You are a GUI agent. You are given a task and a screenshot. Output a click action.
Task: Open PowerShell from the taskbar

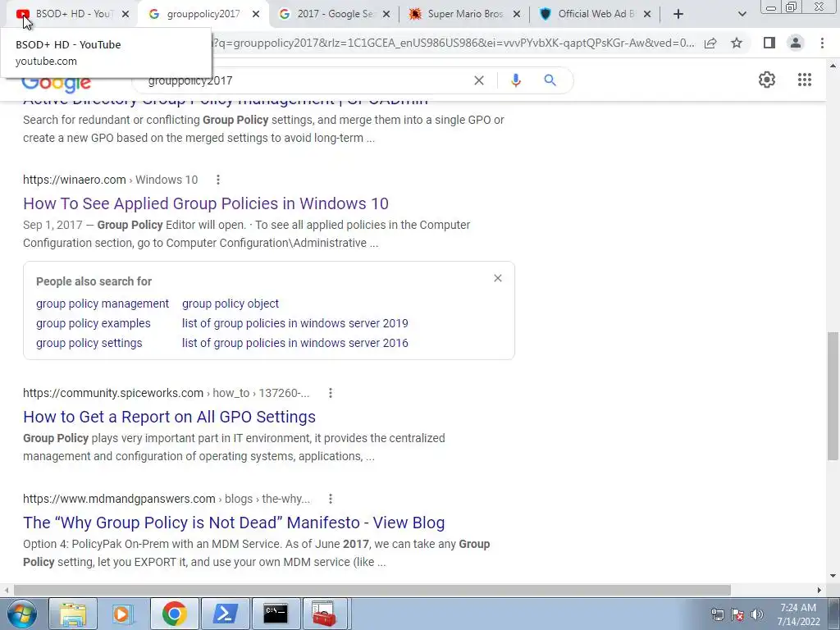(x=226, y=614)
